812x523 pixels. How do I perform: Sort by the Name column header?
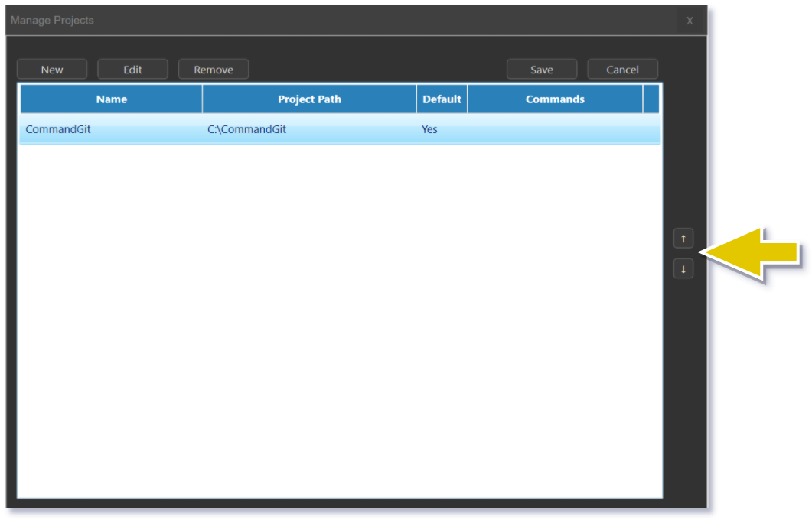click(112, 99)
